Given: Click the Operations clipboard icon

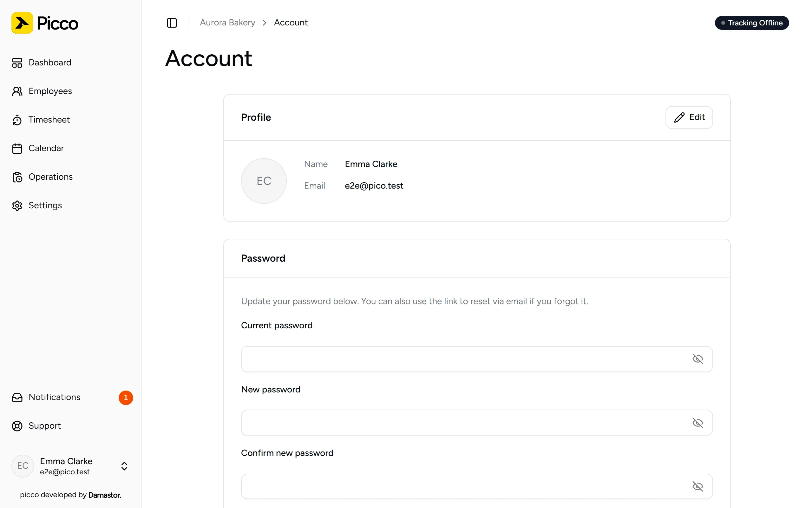Looking at the screenshot, I should pyautogui.click(x=17, y=177).
